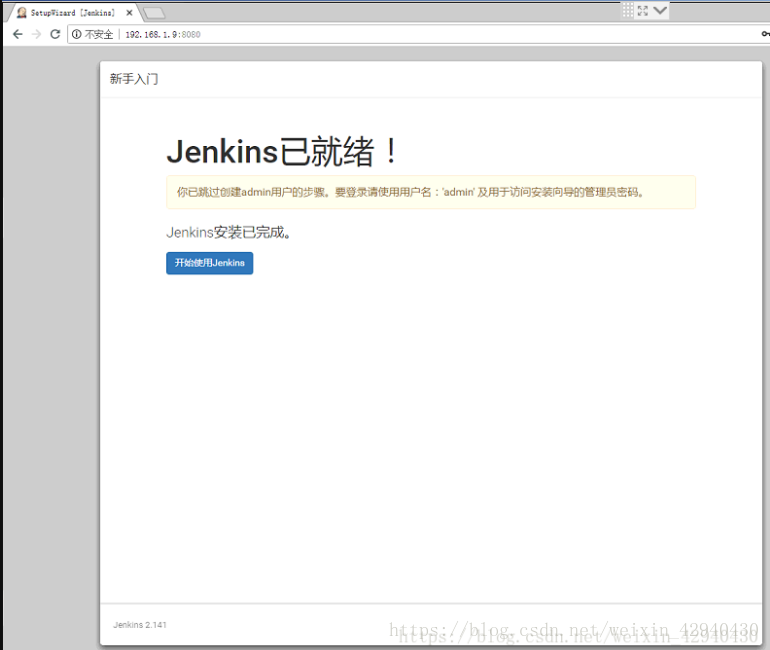Click the fullscreen expand icon at top
The image size is (770, 650).
coord(643,11)
